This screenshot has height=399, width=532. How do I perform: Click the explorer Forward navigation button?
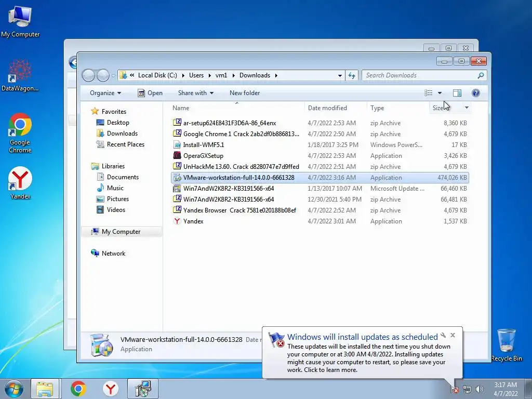pos(103,75)
